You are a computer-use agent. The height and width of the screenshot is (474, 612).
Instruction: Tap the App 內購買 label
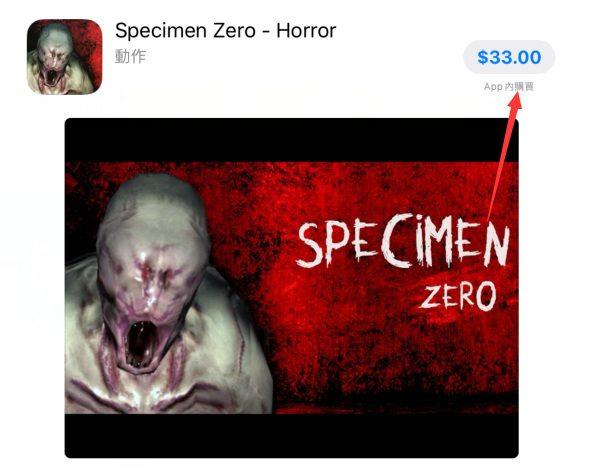click(509, 86)
